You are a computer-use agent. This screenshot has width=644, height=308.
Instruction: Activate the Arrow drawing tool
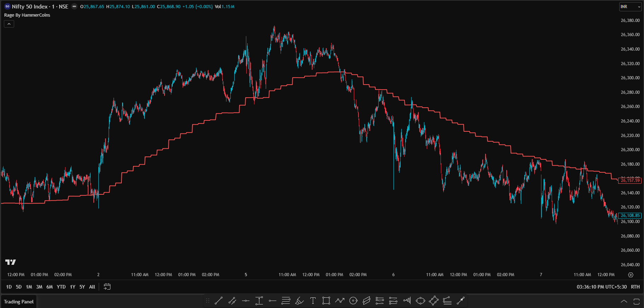pyautogui.click(x=461, y=301)
